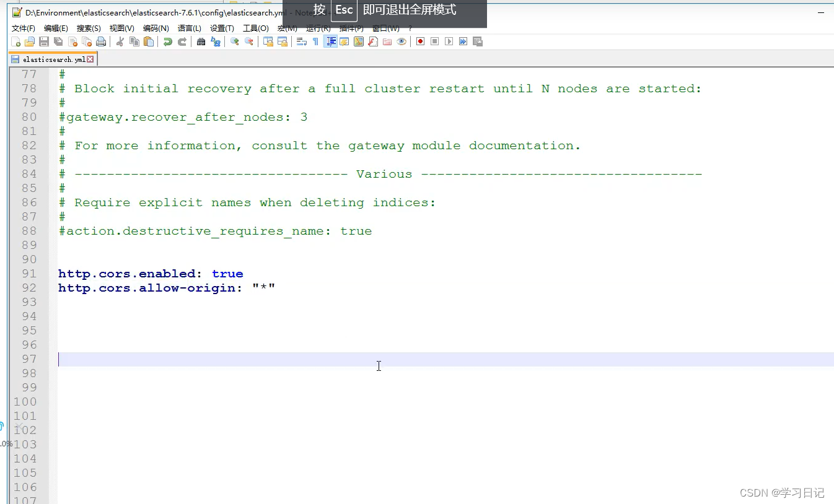Undo last edit with green arrow

pyautogui.click(x=167, y=41)
